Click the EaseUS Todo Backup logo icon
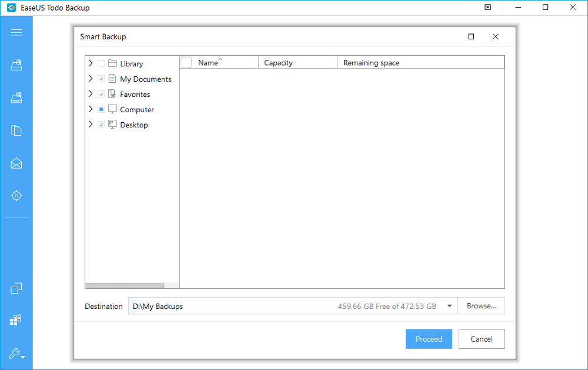This screenshot has height=370, width=588. coord(12,8)
